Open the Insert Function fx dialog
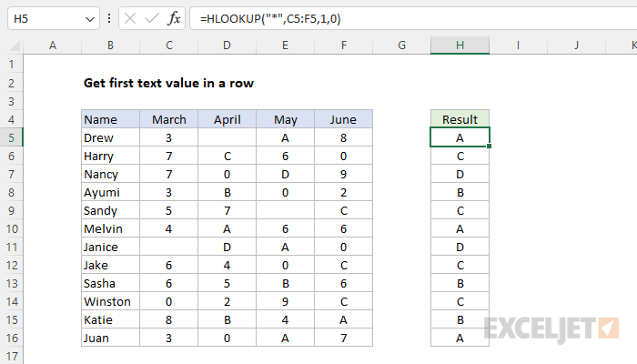Image resolution: width=637 pixels, height=364 pixels. pos(174,18)
